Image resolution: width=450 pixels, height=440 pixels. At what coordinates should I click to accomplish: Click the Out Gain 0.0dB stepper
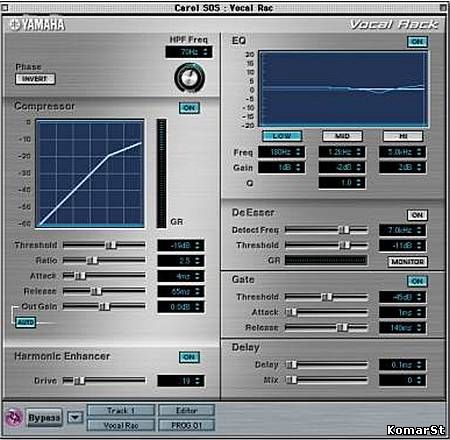[x=181, y=307]
